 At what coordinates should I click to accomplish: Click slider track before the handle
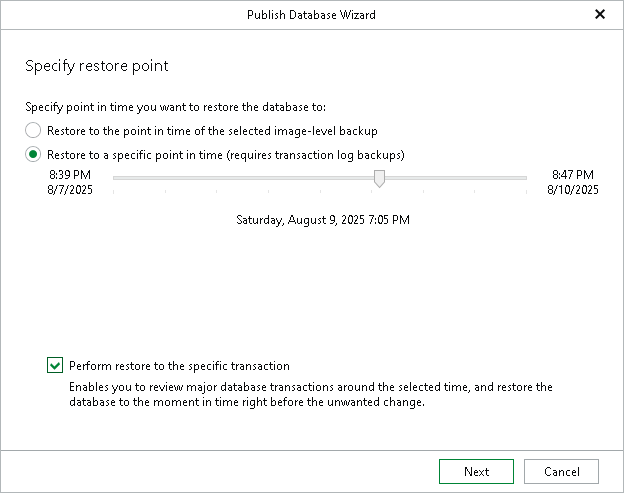click(243, 178)
